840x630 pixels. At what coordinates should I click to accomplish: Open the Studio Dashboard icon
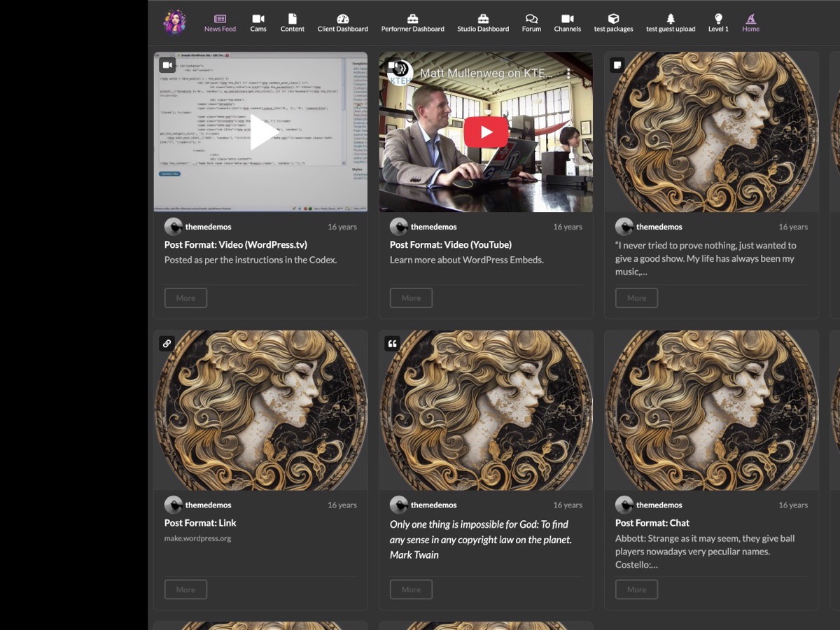click(483, 18)
